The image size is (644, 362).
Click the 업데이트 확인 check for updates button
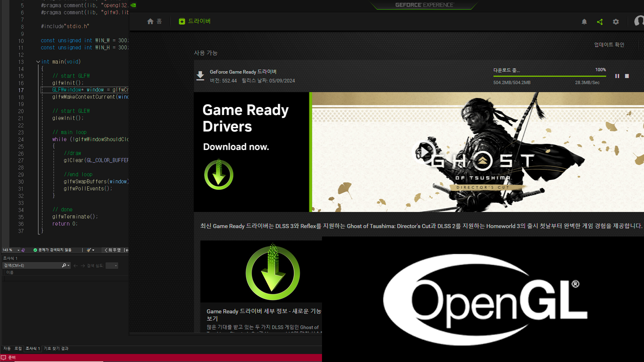pos(609,45)
